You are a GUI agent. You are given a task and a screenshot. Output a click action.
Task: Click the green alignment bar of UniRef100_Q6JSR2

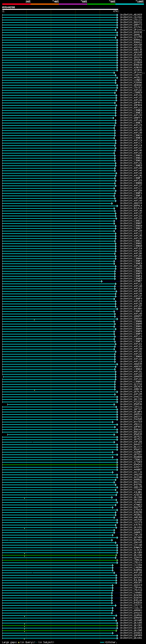click(60, 625)
